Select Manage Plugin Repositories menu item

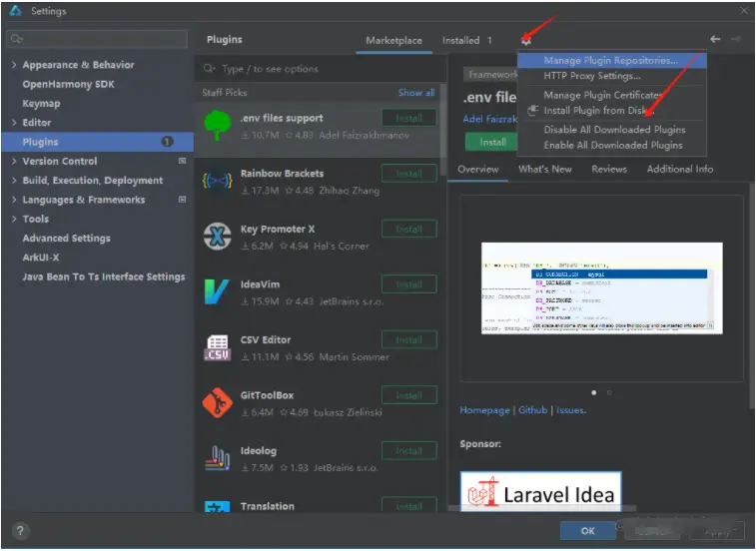612,61
